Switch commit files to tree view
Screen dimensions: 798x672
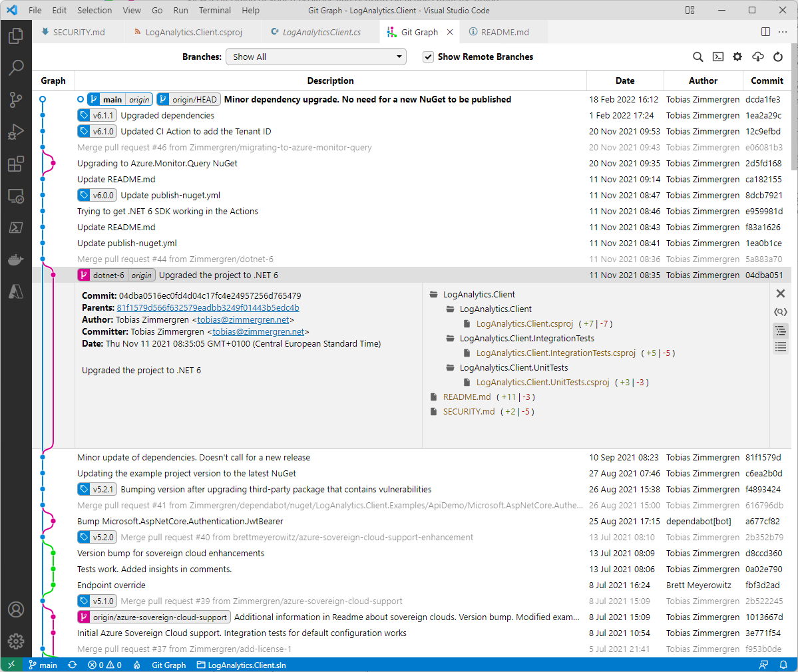pos(781,329)
